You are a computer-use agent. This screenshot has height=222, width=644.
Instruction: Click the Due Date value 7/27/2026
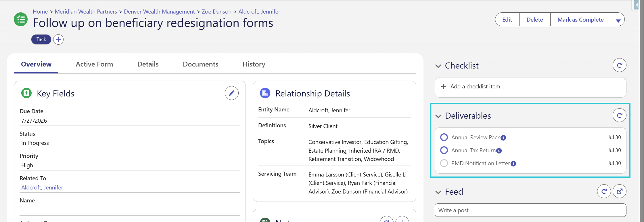pos(34,121)
